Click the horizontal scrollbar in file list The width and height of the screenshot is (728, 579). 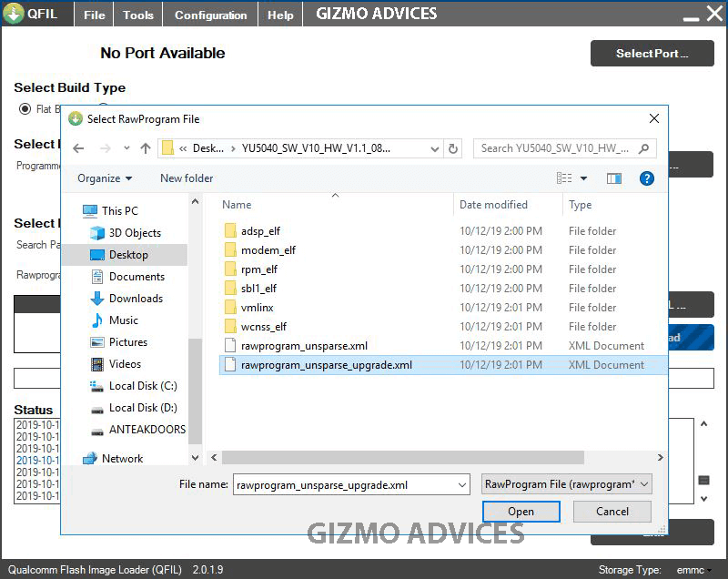[x=402, y=457]
